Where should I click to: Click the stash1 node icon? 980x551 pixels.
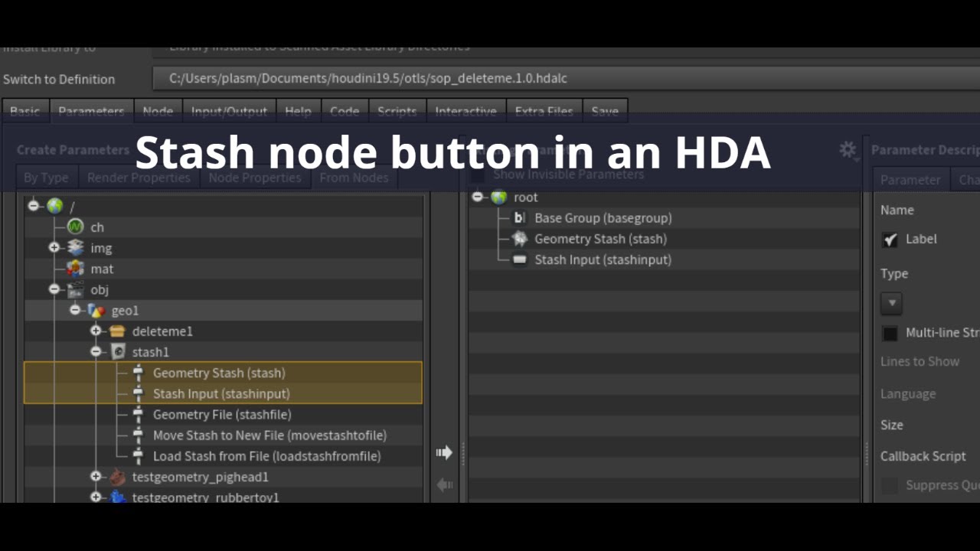point(117,351)
